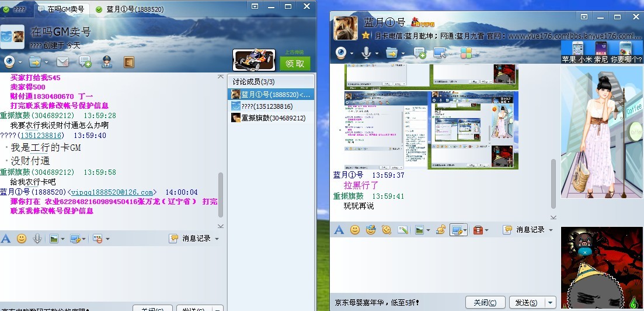Click the 1351238816 number link
This screenshot has height=311, width=644.
pyautogui.click(x=41, y=136)
